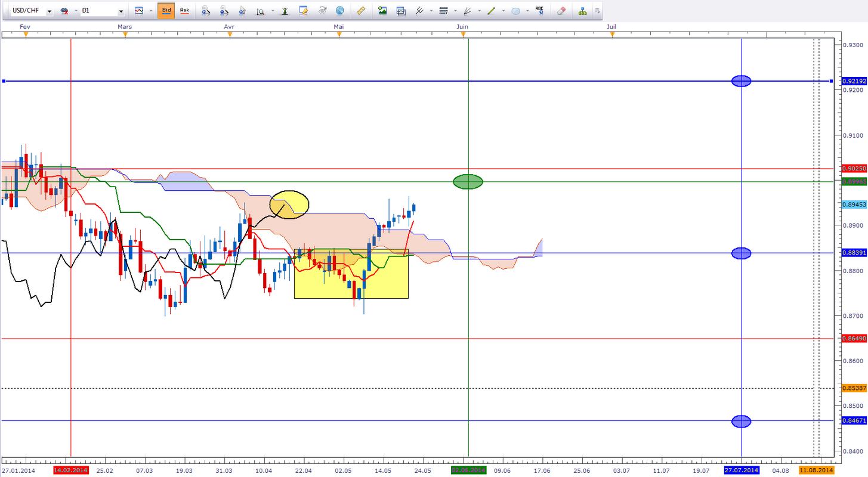Toggle the Bid price button
Viewport: 868px width, 477px height.
(x=166, y=11)
